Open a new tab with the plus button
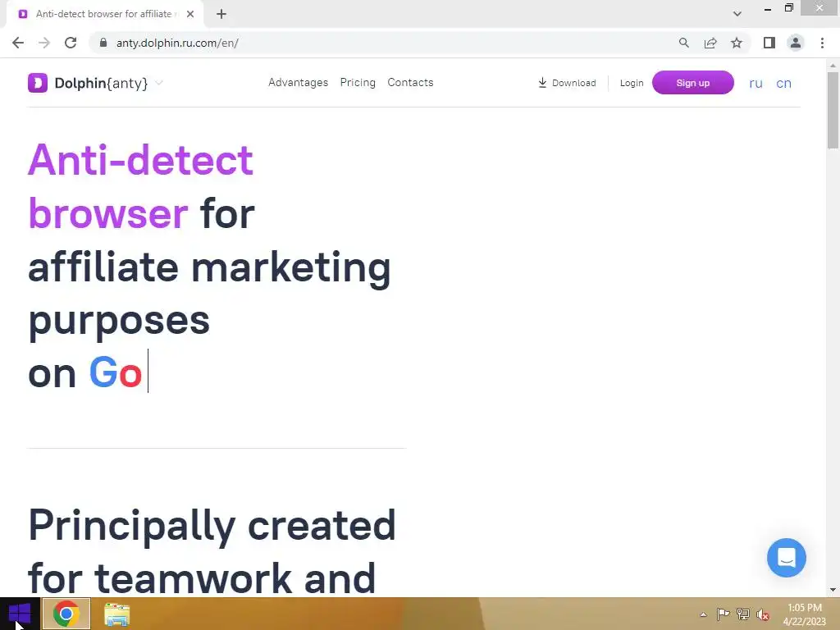The image size is (840, 630). click(x=221, y=14)
